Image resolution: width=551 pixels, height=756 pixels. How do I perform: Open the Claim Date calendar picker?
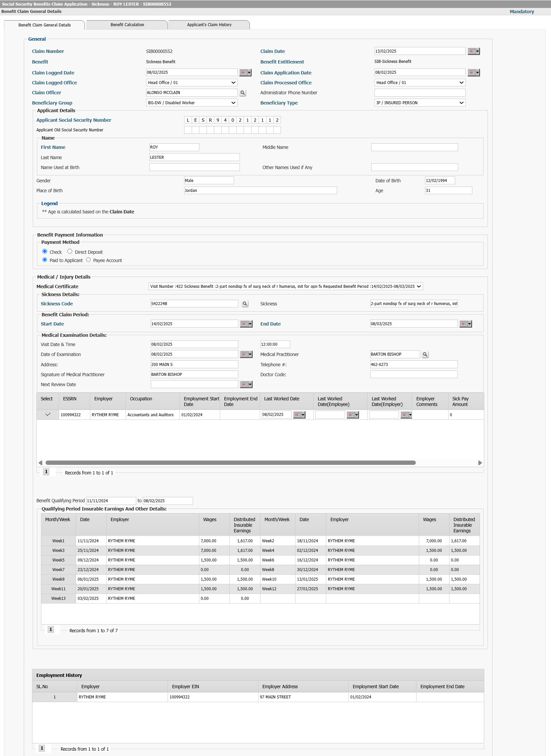(x=474, y=51)
